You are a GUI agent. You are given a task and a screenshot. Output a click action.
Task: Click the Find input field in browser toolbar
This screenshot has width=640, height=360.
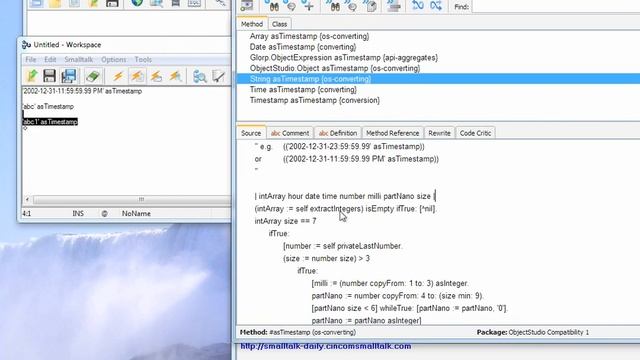(x=555, y=7)
